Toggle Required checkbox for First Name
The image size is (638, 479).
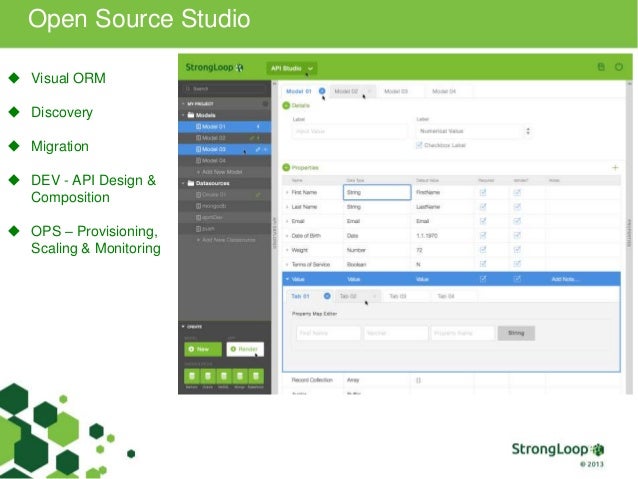click(x=483, y=192)
